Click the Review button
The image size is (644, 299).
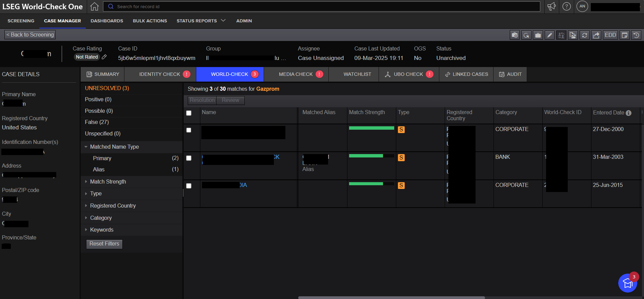pyautogui.click(x=230, y=100)
